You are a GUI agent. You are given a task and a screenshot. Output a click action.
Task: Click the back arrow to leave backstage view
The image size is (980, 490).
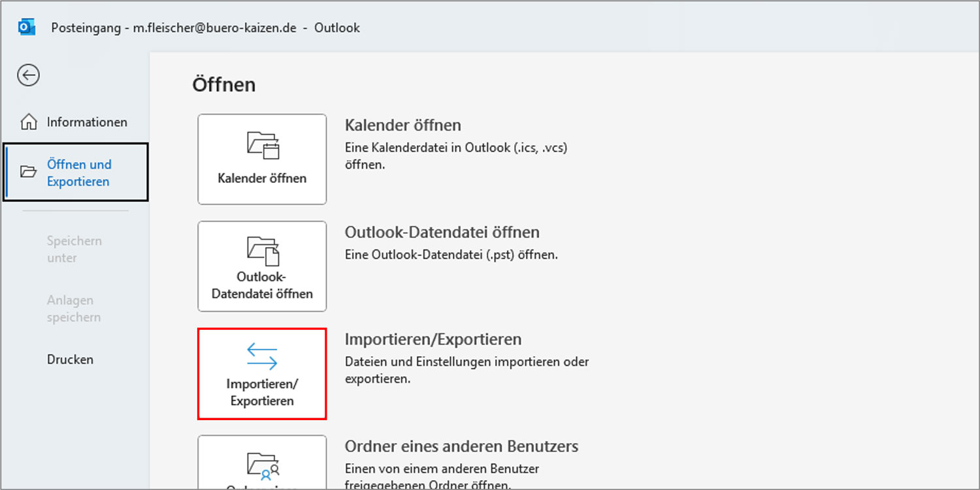(x=27, y=75)
